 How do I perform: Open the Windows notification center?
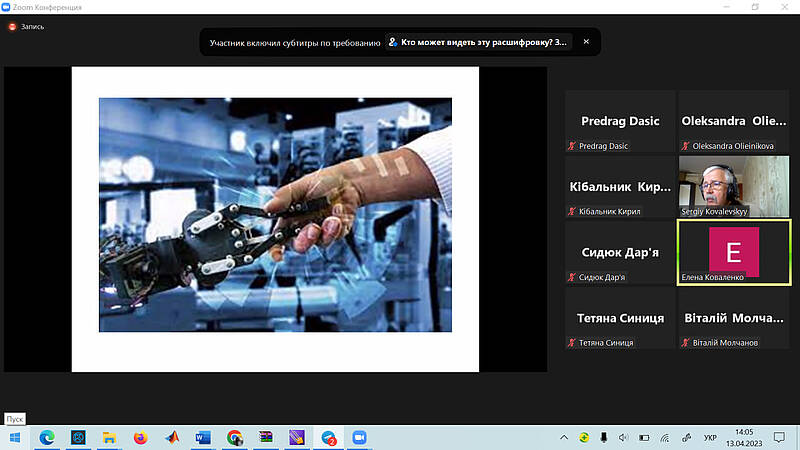[782, 437]
